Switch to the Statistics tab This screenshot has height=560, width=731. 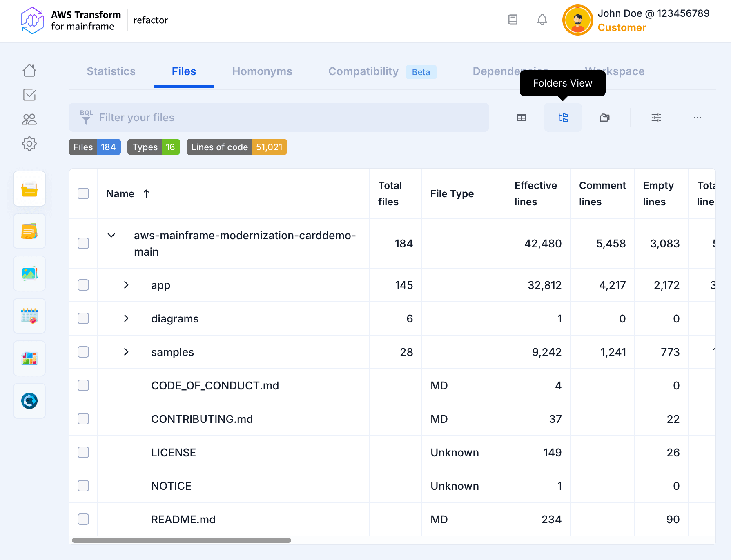click(111, 71)
